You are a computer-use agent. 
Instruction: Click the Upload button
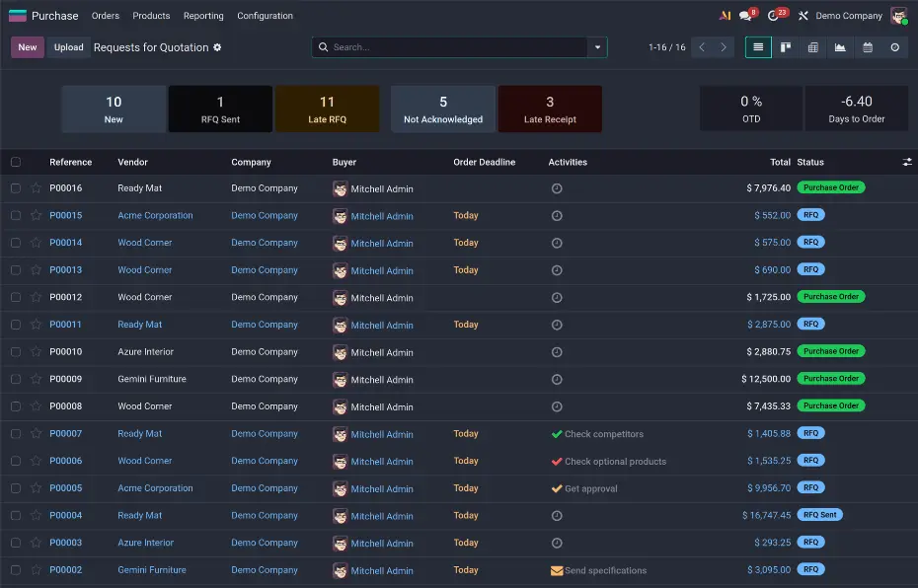tap(69, 47)
